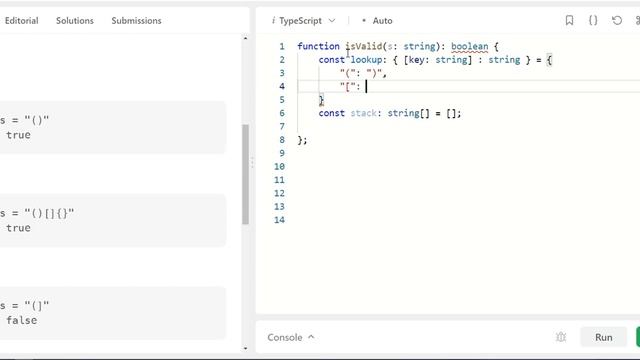This screenshot has height=360, width=640.
Task: Click the Run button
Action: tap(603, 337)
